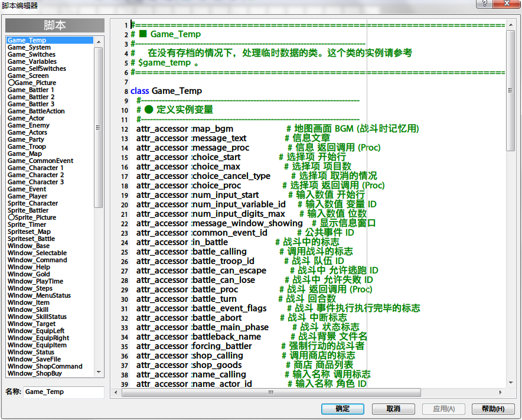Click the 取消 button
The height and width of the screenshot is (420, 522).
tap(393, 409)
